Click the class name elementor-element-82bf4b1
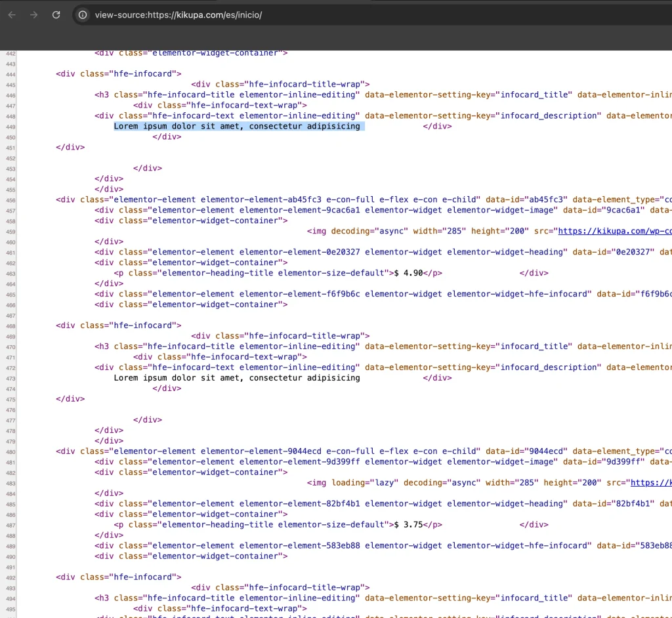This screenshot has width=672, height=618. tap(300, 504)
